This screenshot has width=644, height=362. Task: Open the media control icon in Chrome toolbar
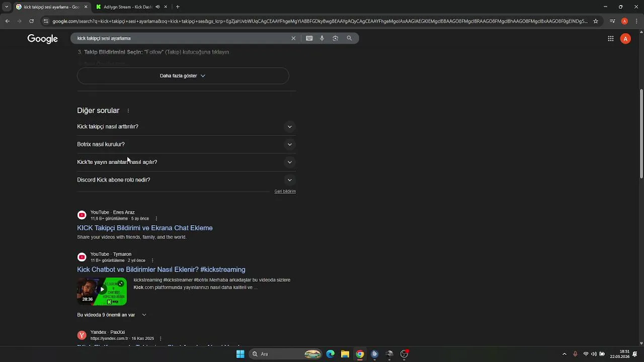point(612,21)
